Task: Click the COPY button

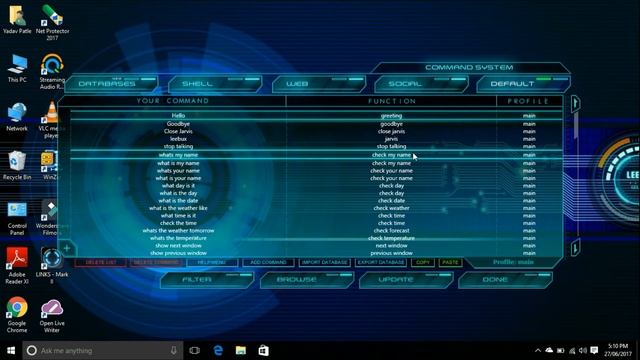Action: click(x=423, y=262)
